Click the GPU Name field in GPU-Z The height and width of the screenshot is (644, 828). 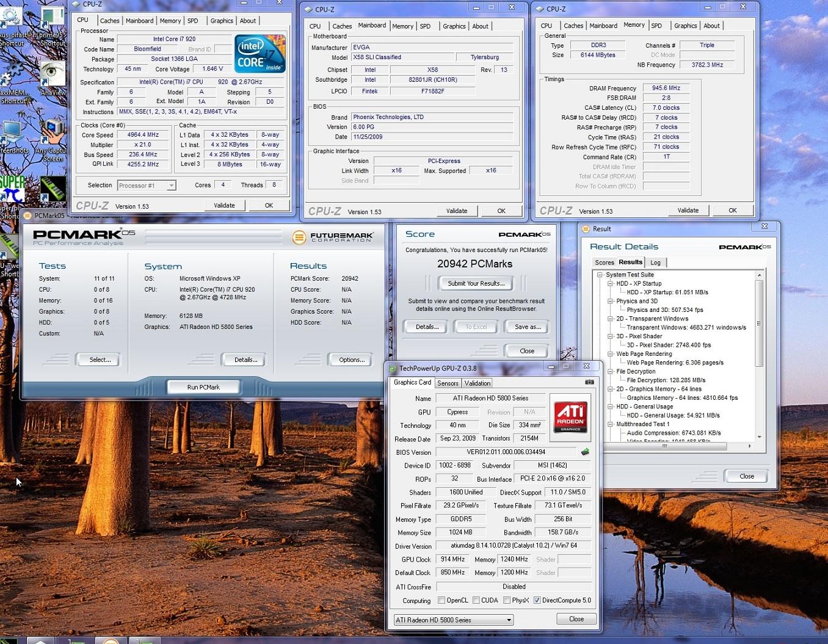(490, 398)
